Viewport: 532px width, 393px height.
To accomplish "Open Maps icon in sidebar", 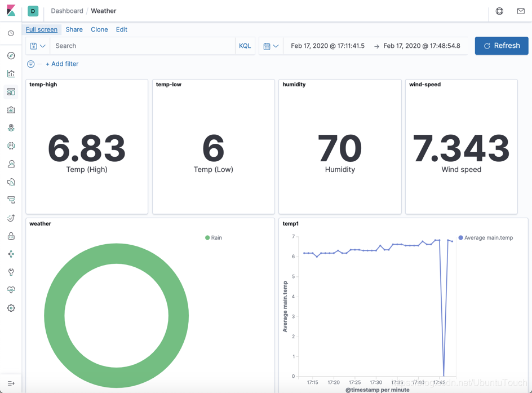I will click(x=11, y=127).
